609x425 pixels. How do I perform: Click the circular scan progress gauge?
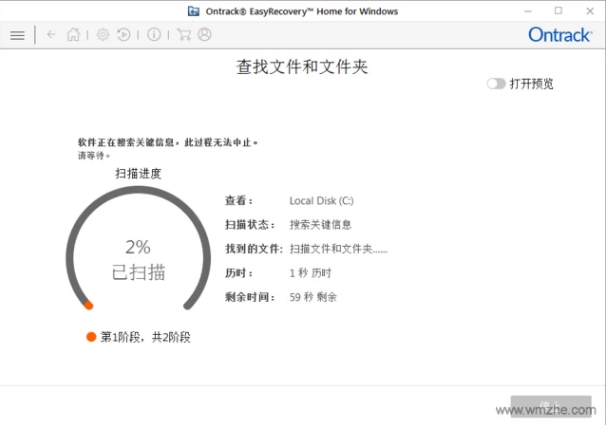click(x=138, y=249)
